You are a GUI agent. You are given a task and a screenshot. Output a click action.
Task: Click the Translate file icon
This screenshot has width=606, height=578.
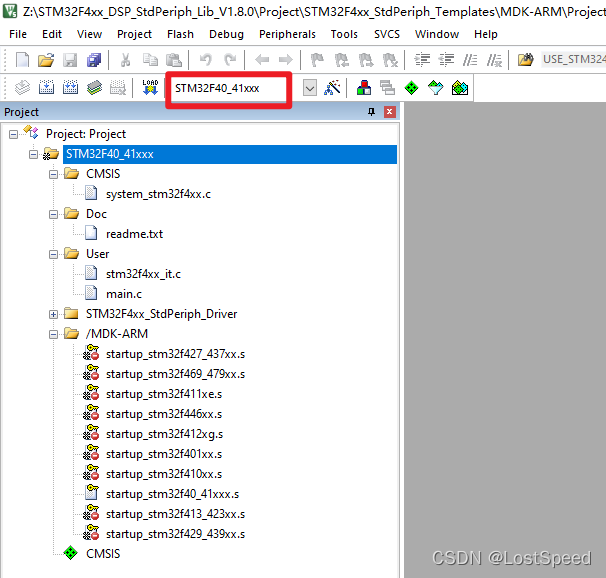tap(22, 88)
